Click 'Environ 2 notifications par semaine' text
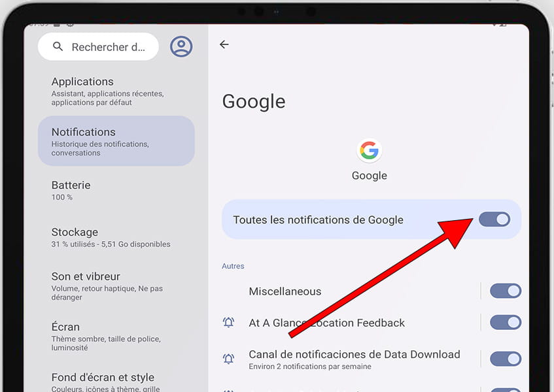 (x=310, y=367)
